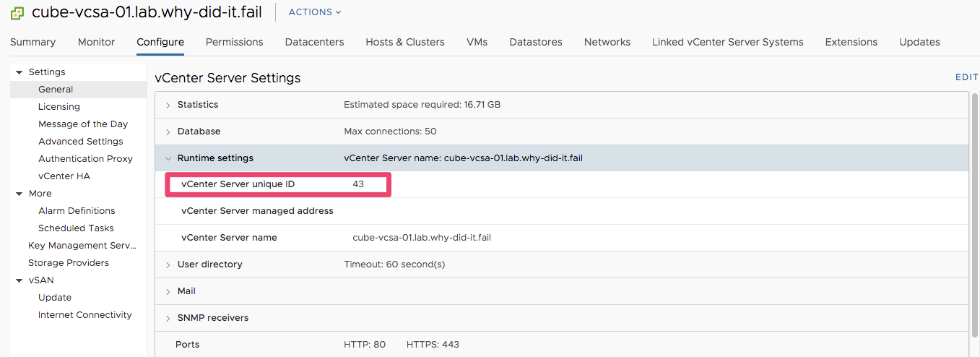Open Alarm Definitions in the sidebar

pos(77,211)
